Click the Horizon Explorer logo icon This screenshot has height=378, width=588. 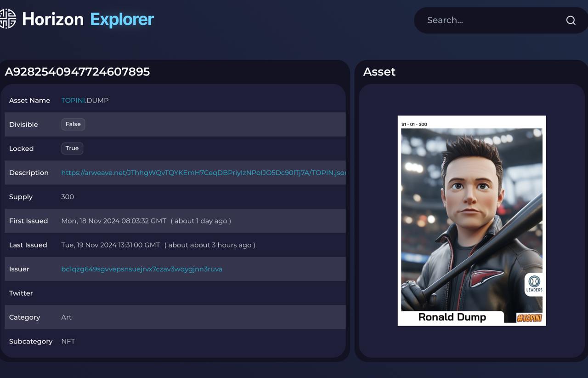(8, 19)
